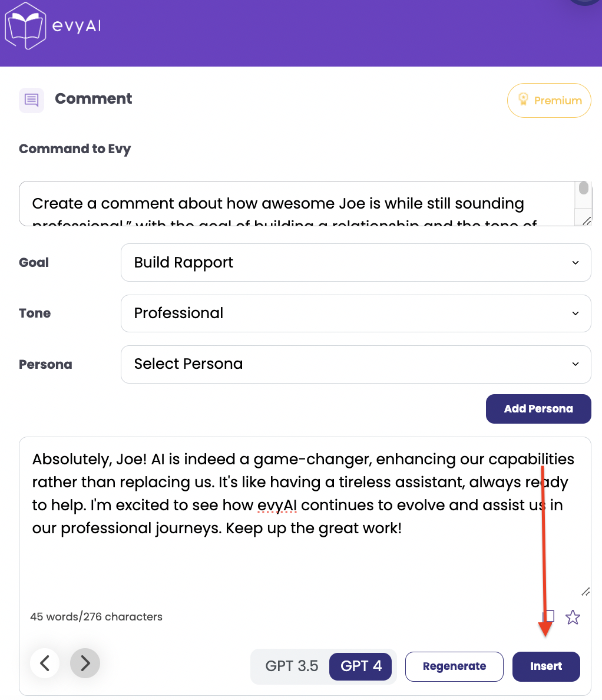The height and width of the screenshot is (700, 602).
Task: Click inside the Command to Evy text field
Action: tap(295, 203)
